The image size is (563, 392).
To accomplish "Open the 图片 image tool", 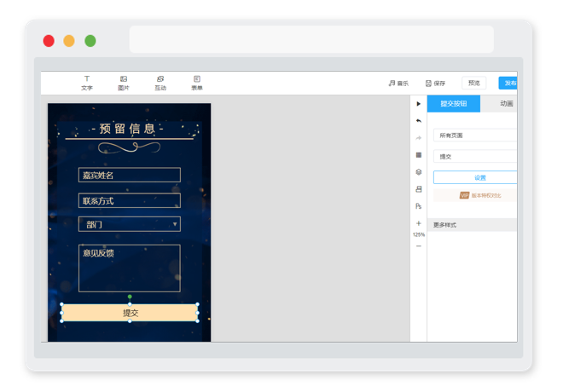I will [x=124, y=83].
